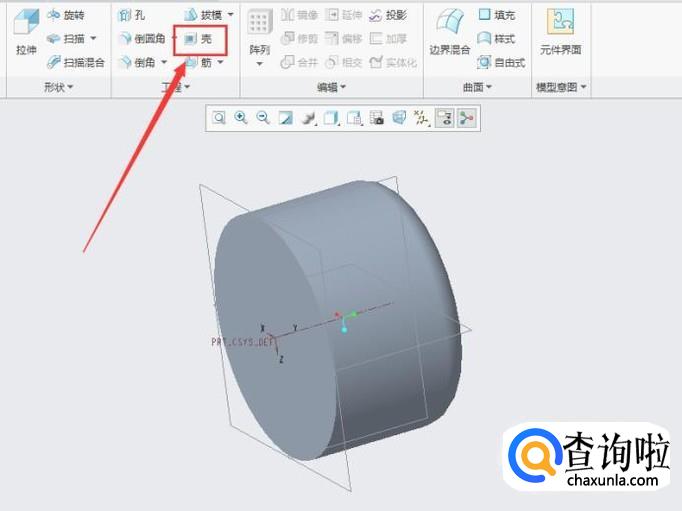Expand the Editing (编辑) group menu
This screenshot has width=682, height=511.
tap(331, 87)
